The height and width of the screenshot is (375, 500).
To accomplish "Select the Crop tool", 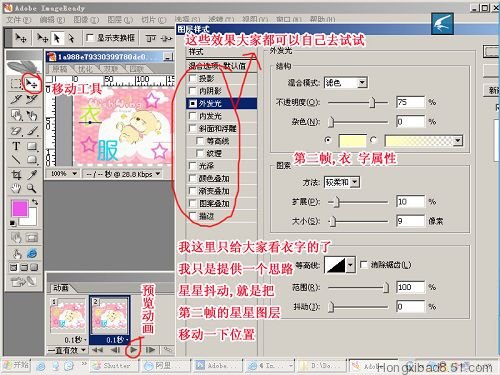I will pyautogui.click(x=16, y=174).
